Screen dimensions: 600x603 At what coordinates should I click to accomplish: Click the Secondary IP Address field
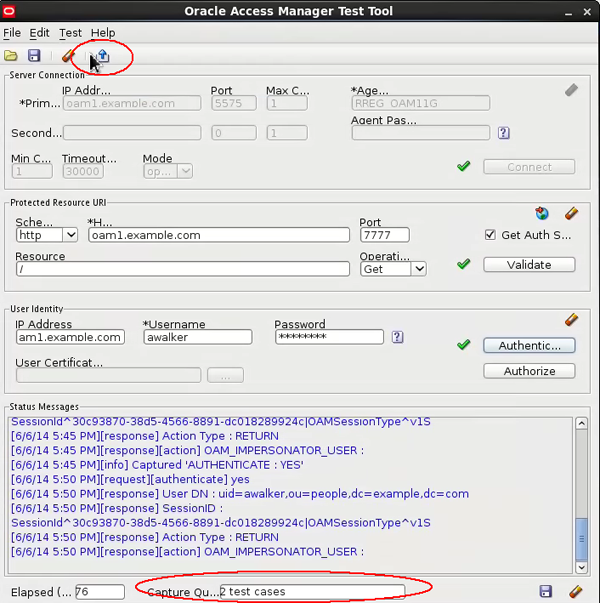(132, 133)
